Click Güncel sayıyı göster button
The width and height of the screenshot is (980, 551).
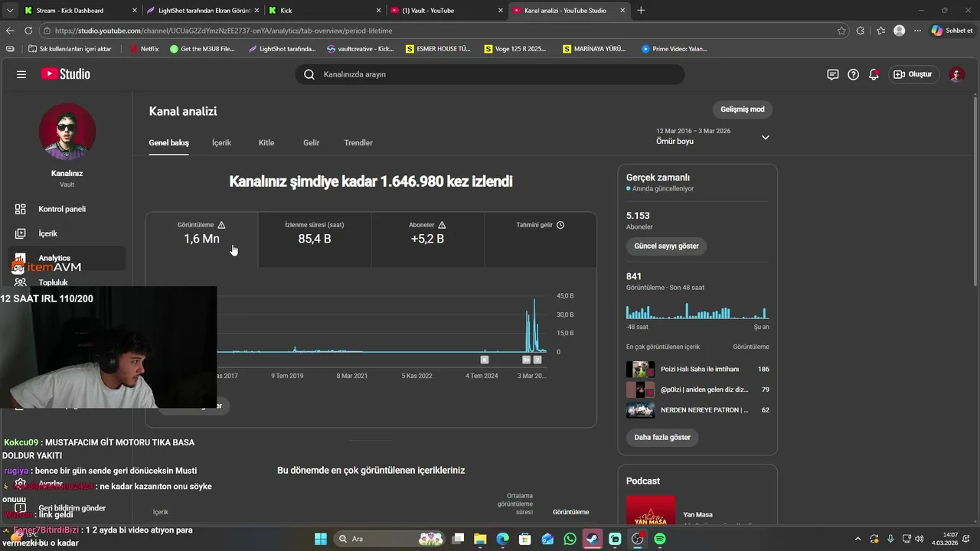click(x=666, y=246)
